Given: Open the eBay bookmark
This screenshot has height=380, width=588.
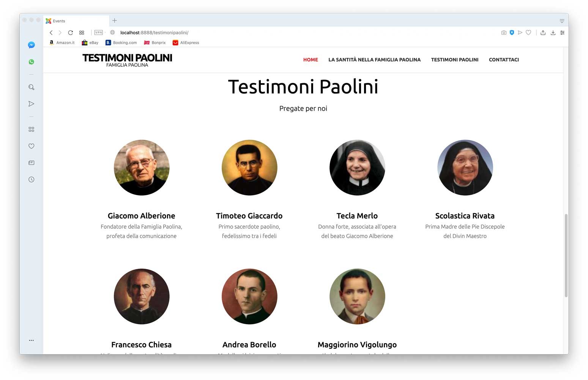Looking at the screenshot, I should tap(90, 43).
